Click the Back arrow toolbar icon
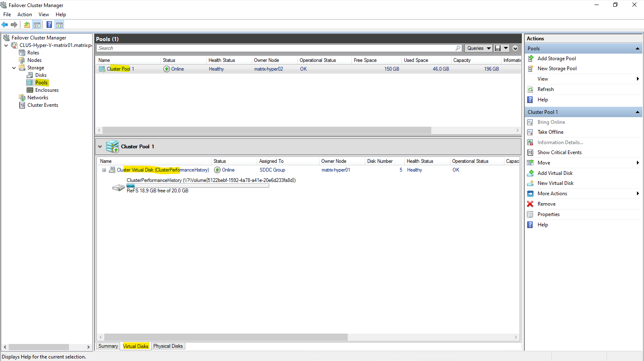Image resolution: width=644 pixels, height=361 pixels. coord(5,25)
